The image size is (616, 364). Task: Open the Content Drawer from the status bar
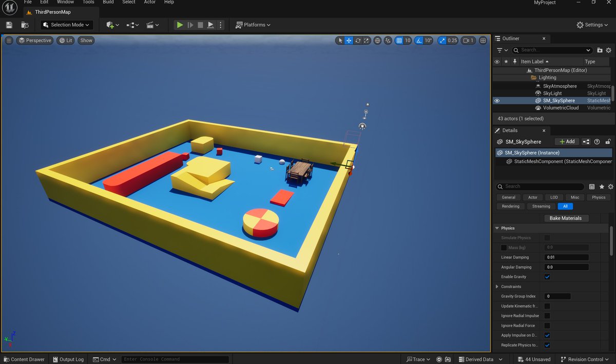tap(24, 359)
